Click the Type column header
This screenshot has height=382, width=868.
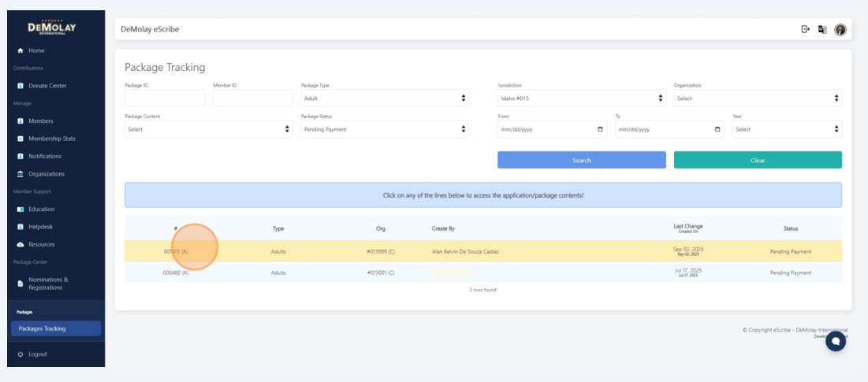click(278, 228)
